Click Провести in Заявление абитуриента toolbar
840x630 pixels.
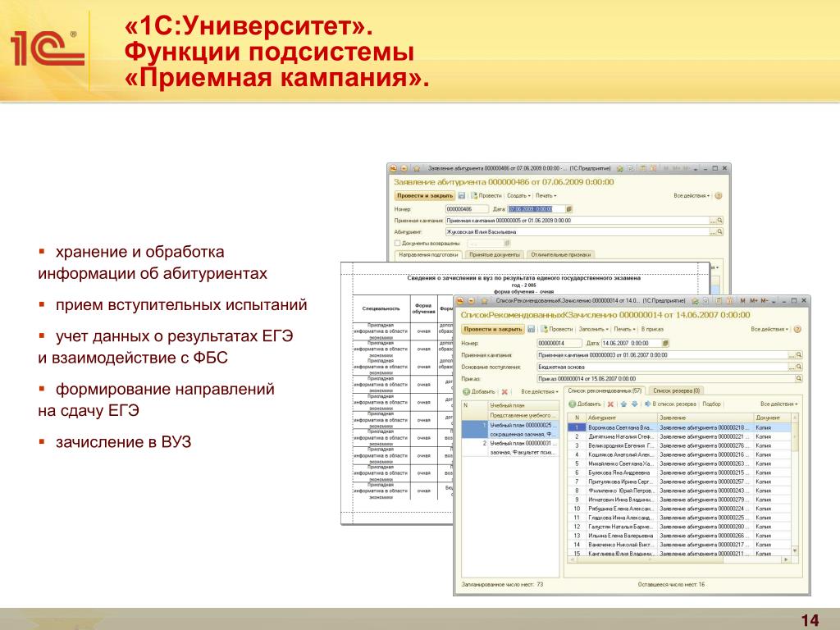(486, 195)
